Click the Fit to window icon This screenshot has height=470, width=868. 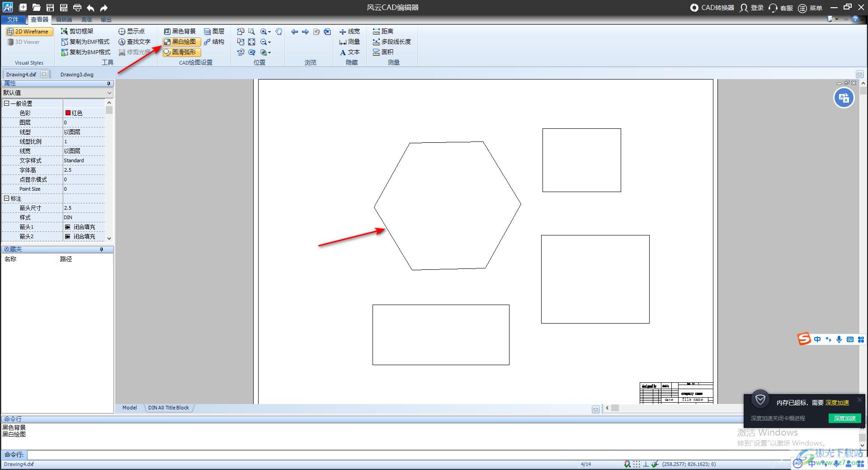click(x=251, y=42)
